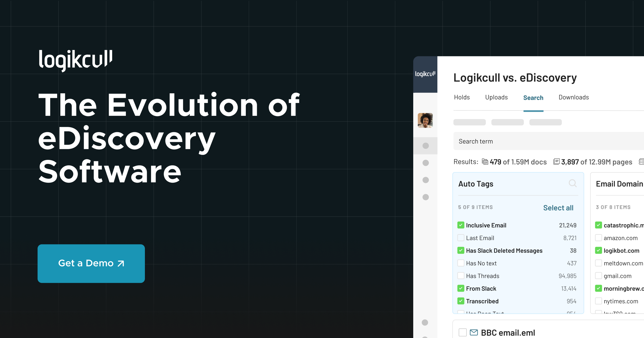Click the envelope icon for BBC email.eml
This screenshot has height=338, width=644.
tap(474, 333)
